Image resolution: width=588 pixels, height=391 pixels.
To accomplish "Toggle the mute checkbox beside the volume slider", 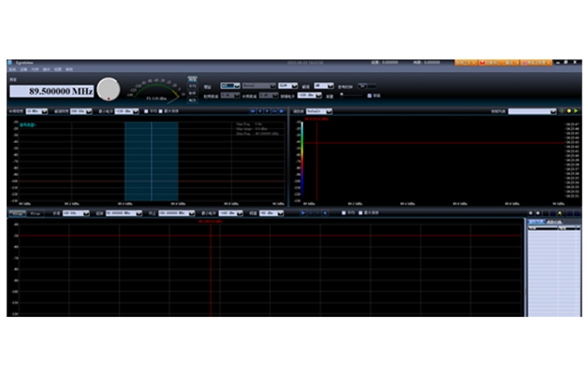I will pos(370,96).
